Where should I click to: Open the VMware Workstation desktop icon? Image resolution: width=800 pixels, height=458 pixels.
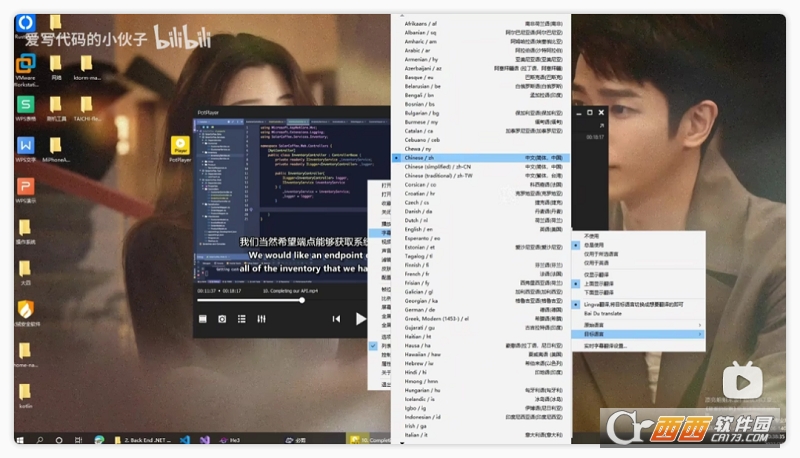coord(26,70)
